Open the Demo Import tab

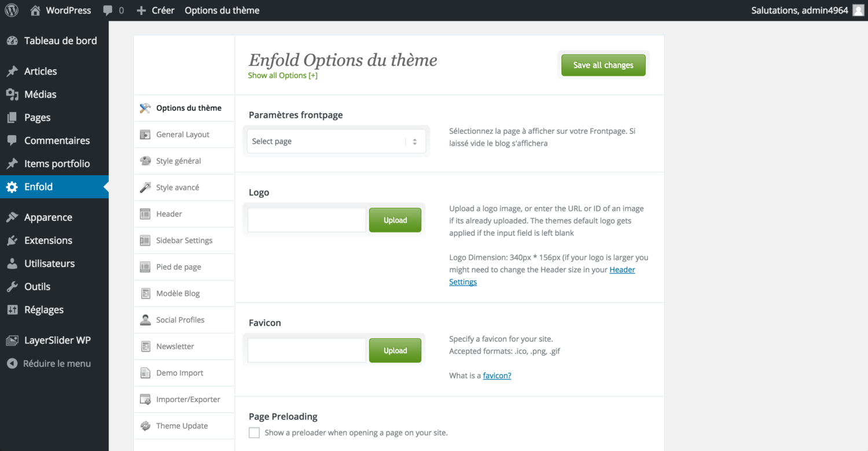184,373
